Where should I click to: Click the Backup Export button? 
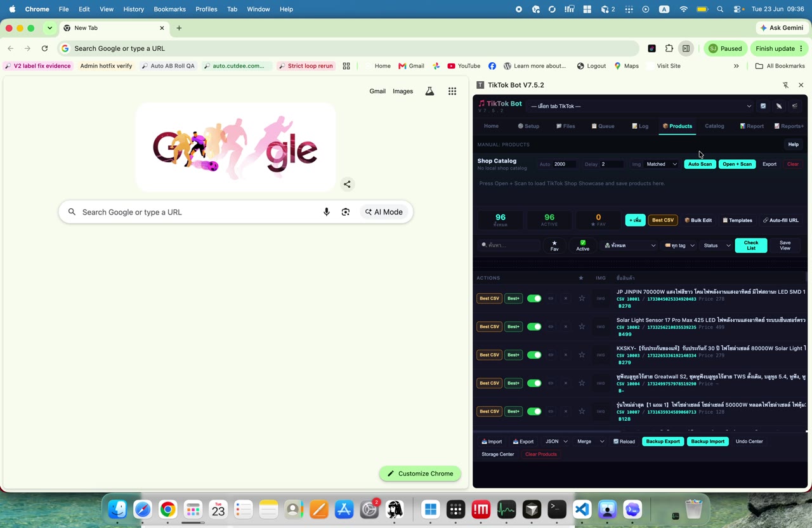tap(663, 442)
